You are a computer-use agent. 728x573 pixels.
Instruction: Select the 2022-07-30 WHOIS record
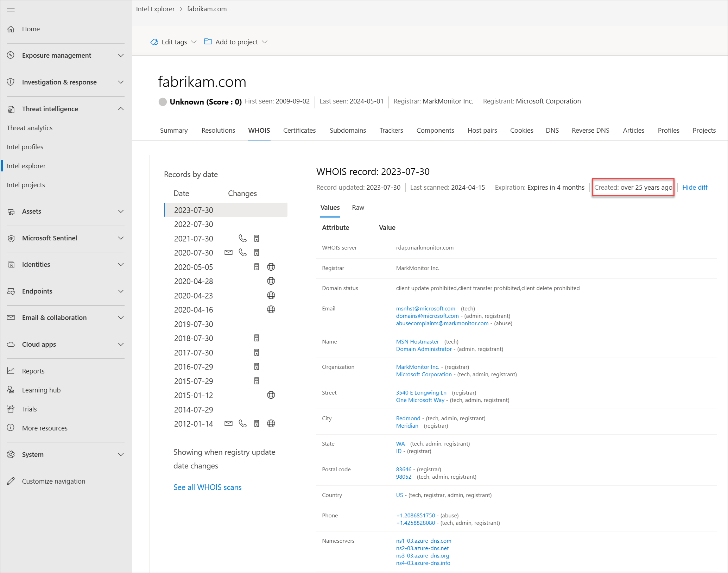tap(194, 224)
